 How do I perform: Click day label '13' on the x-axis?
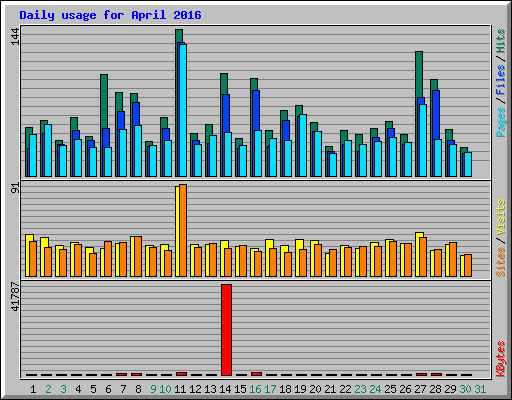tap(210, 389)
